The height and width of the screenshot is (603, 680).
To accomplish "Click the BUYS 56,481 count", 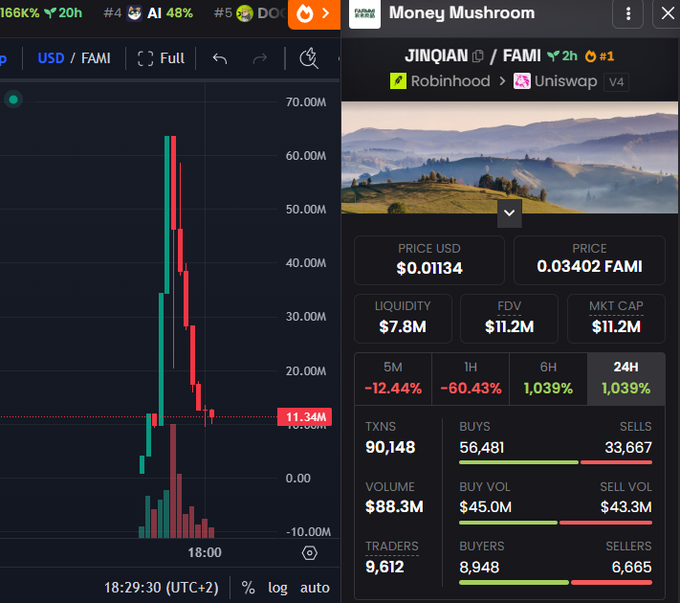I will tap(482, 447).
